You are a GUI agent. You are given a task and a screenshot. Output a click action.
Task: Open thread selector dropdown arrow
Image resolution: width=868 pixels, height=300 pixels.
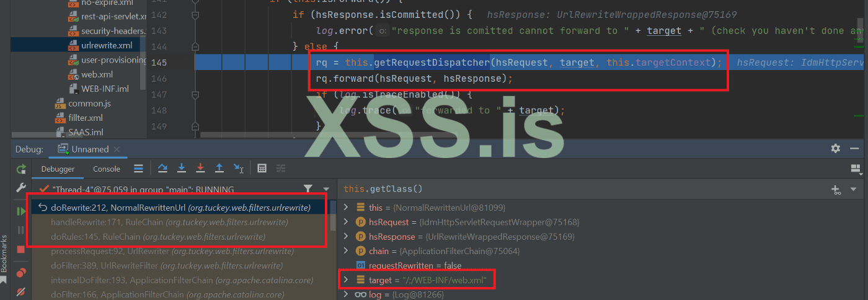pyautogui.click(x=326, y=189)
